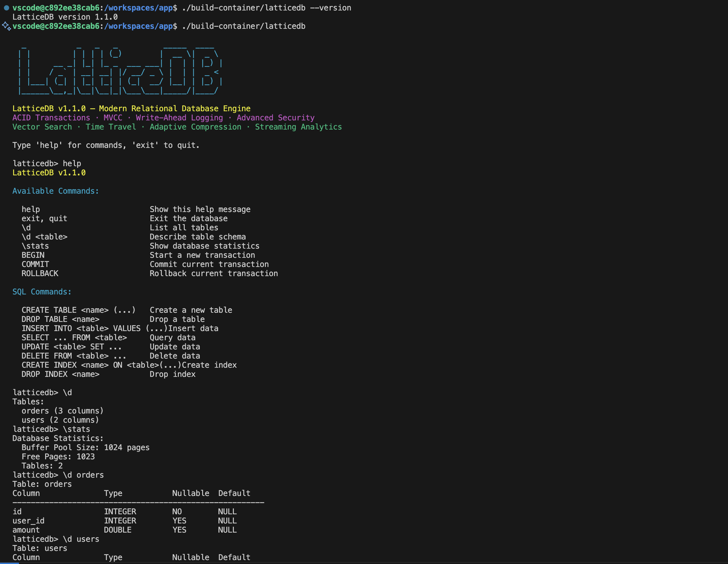Click the 'SQL Commands:' heading

tap(42, 291)
